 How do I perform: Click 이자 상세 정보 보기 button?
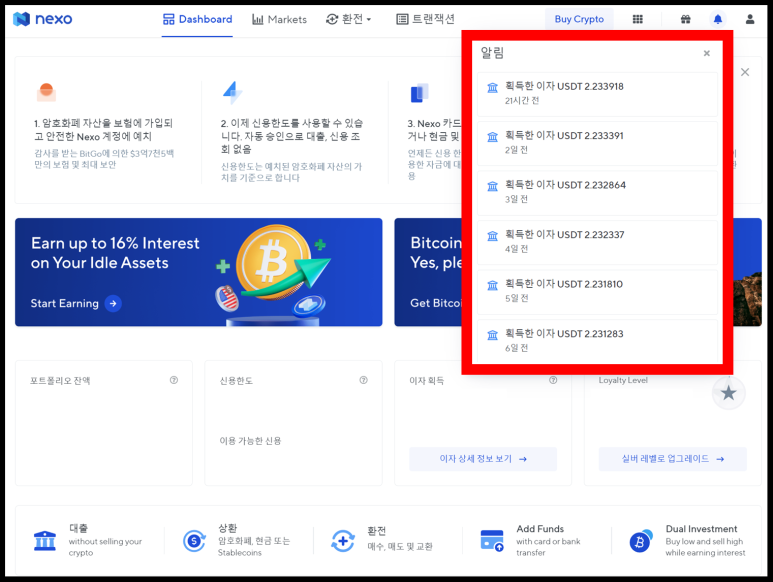tap(483, 459)
